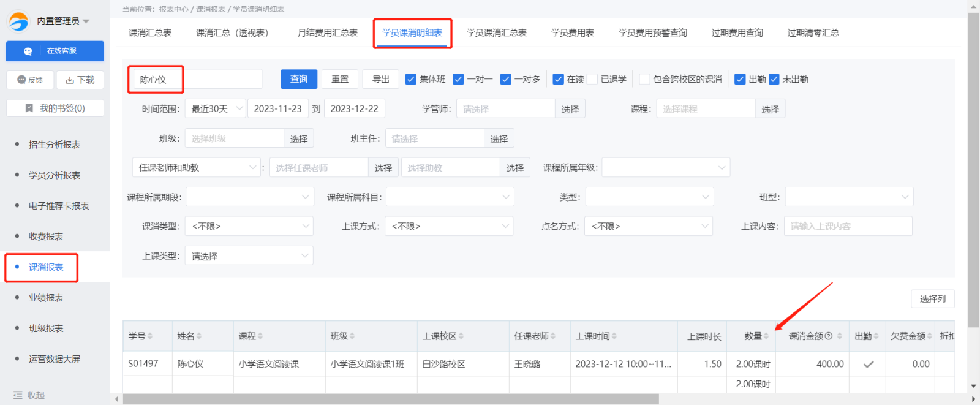
Task: Open the 上课方式 dropdown
Action: pos(449,226)
